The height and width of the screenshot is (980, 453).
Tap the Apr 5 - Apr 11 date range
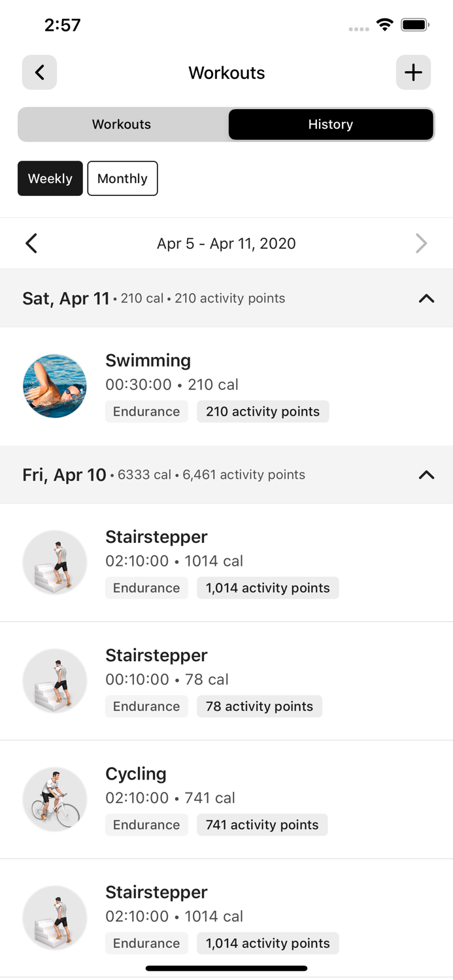point(226,243)
